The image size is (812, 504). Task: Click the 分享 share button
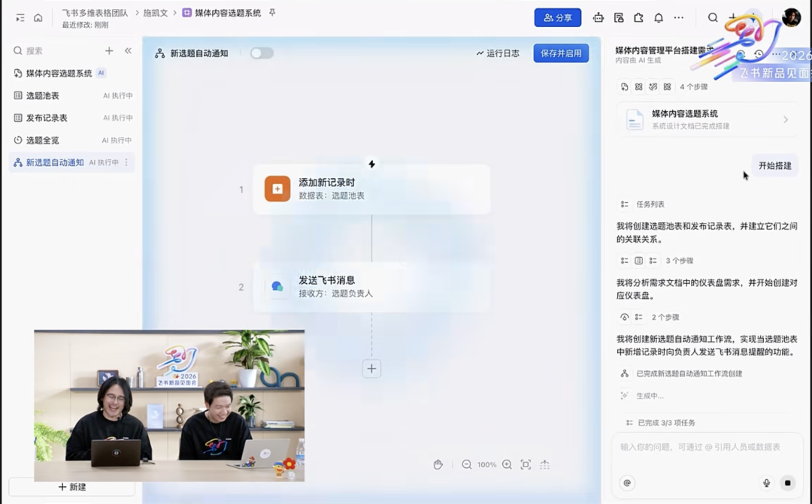tap(558, 17)
